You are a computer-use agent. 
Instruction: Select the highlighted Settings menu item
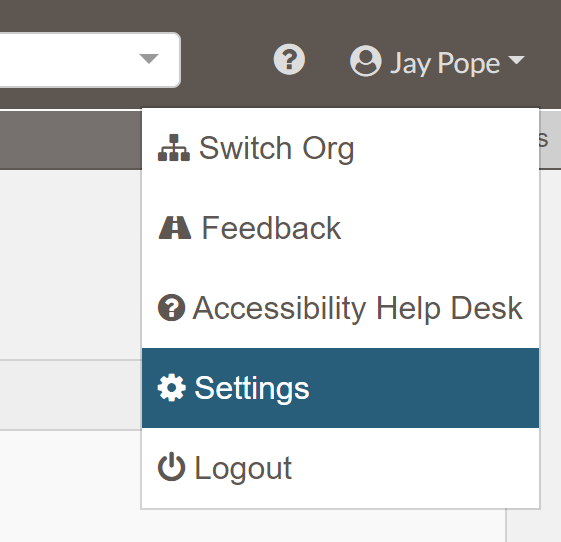click(x=340, y=388)
